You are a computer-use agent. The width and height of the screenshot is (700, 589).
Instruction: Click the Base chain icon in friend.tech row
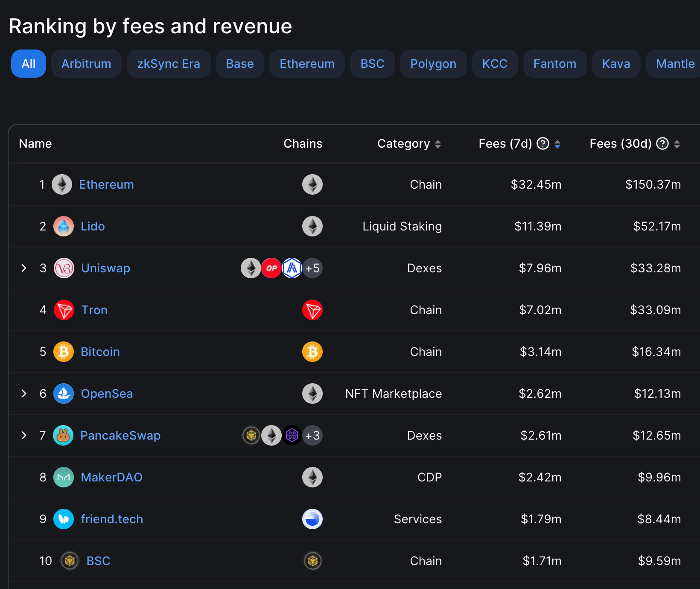[x=312, y=519]
